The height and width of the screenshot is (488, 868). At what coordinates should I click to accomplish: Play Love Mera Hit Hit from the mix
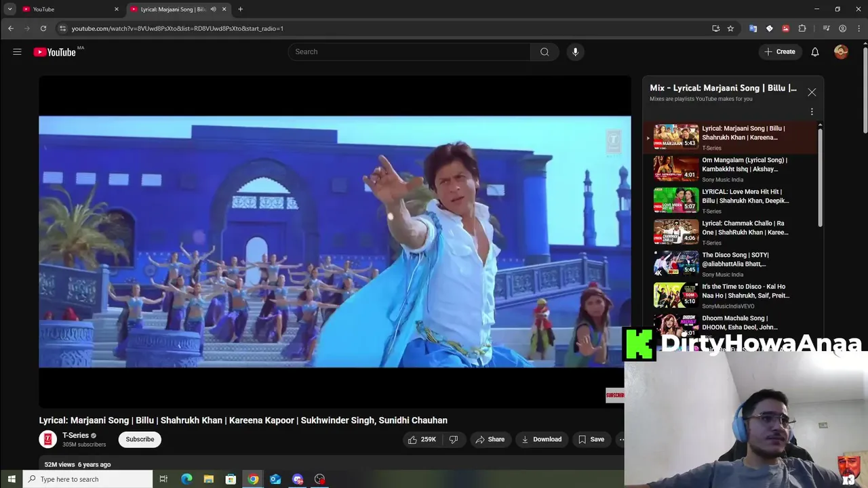730,201
